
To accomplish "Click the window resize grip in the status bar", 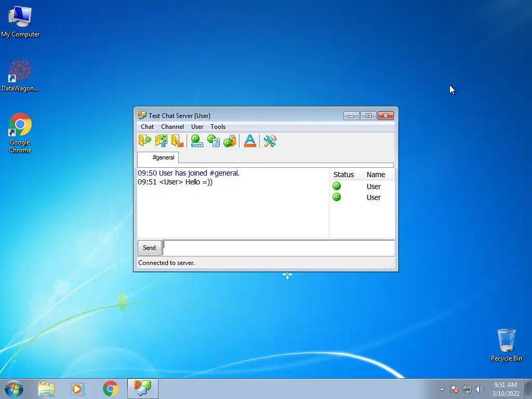I will (x=392, y=265).
